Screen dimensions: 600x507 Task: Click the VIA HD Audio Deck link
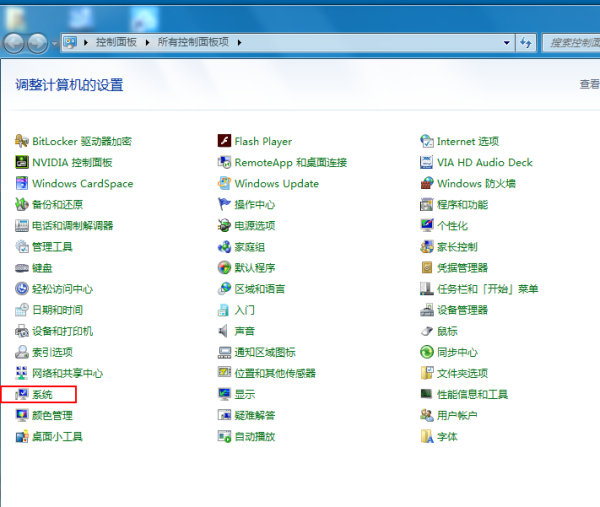coord(485,162)
